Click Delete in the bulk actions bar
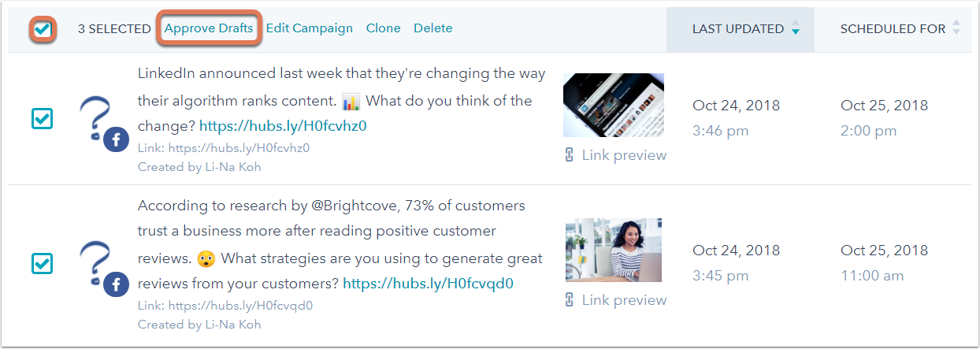 point(433,28)
